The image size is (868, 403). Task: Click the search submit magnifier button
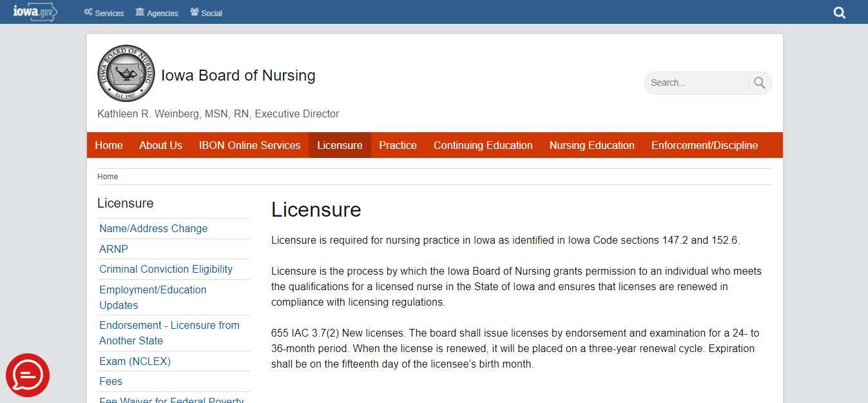760,83
